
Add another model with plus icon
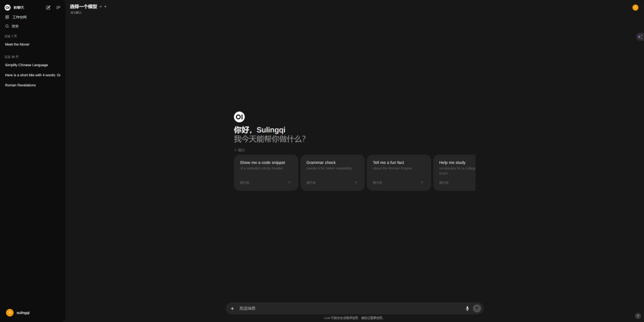pyautogui.click(x=106, y=7)
